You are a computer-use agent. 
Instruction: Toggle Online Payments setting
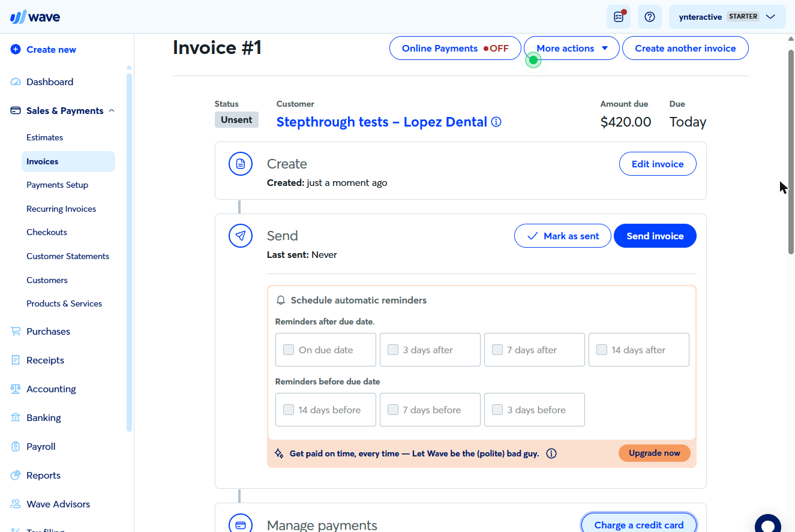point(455,49)
